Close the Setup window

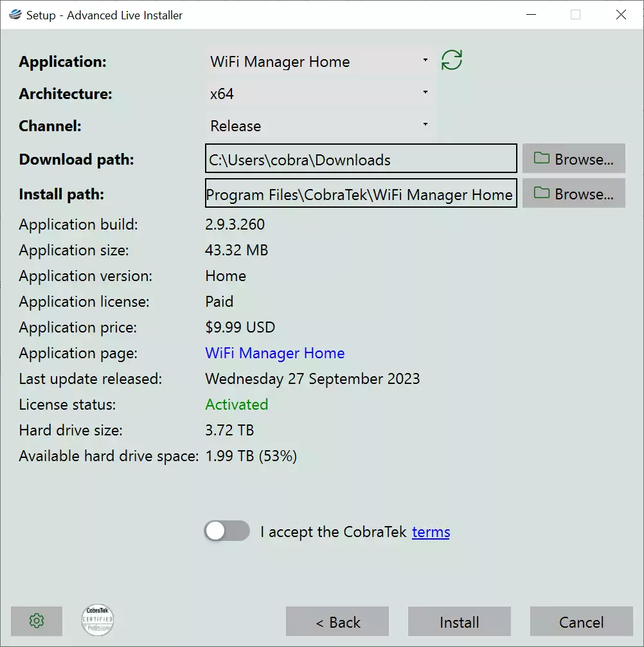click(621, 15)
